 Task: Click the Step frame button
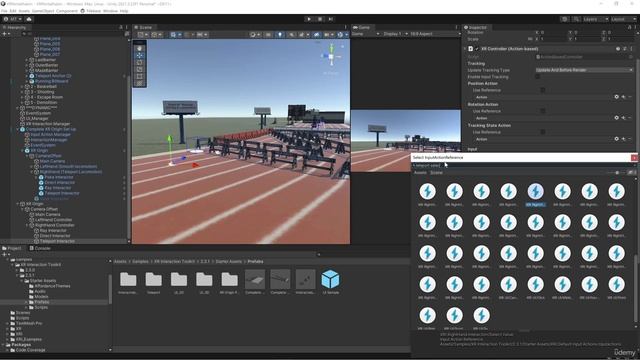(331, 19)
